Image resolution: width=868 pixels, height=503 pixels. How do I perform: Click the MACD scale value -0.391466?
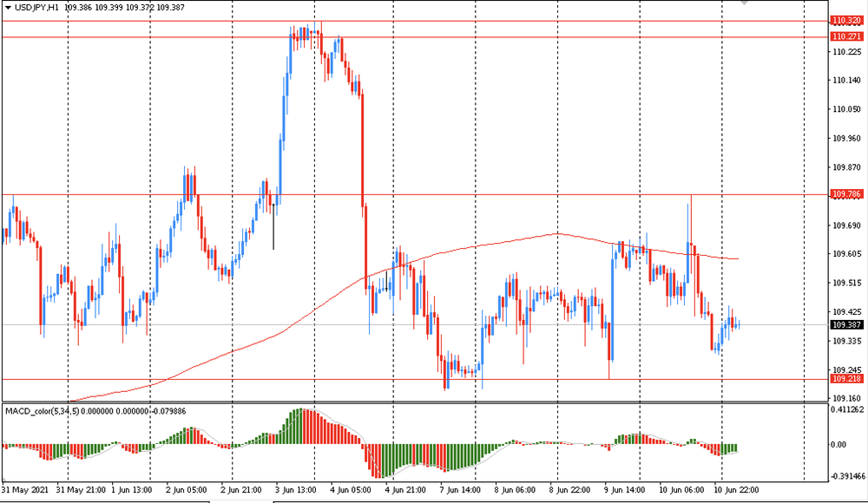click(x=847, y=476)
